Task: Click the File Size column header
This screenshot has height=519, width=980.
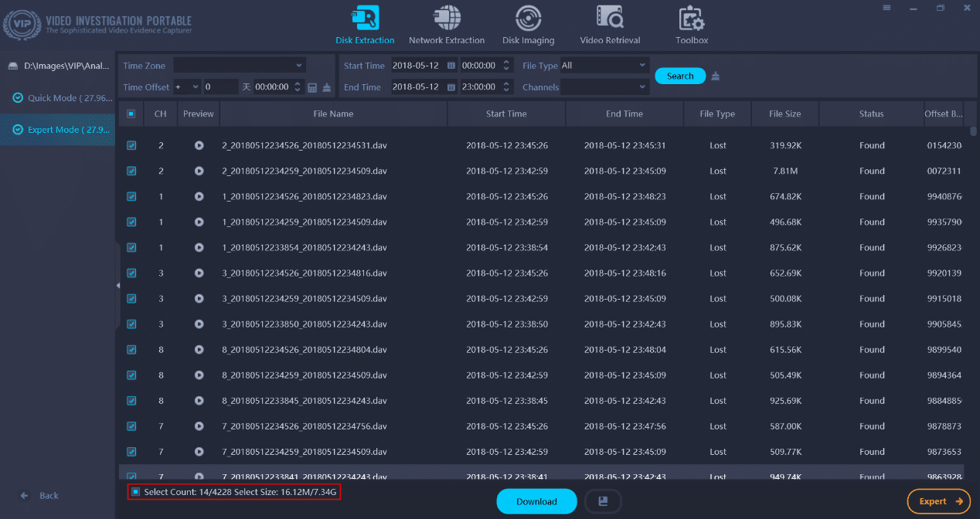Action: coord(784,114)
